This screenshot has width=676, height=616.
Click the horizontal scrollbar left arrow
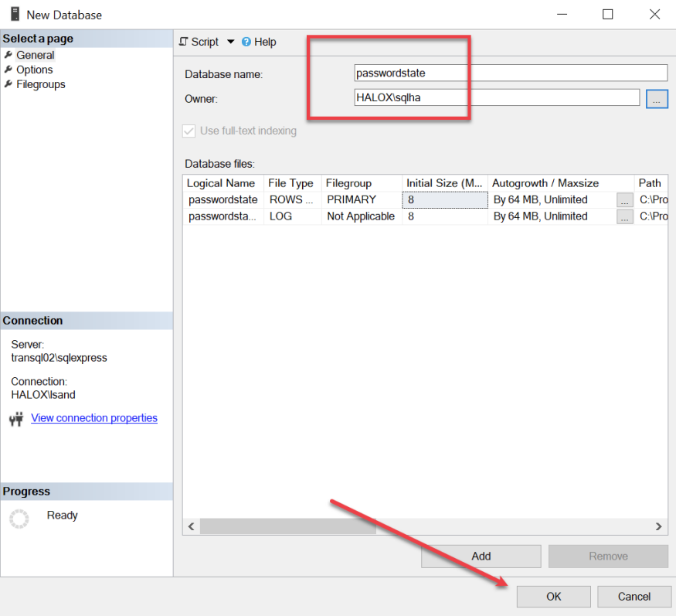192,526
